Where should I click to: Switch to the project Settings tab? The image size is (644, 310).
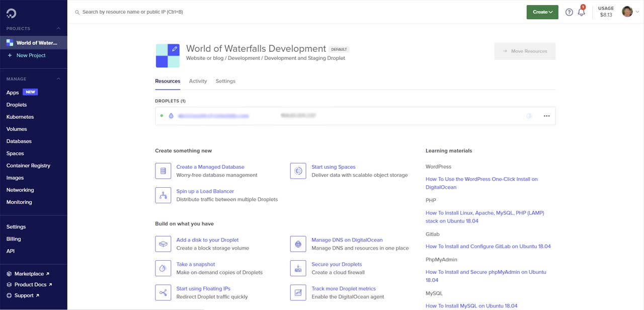point(225,81)
